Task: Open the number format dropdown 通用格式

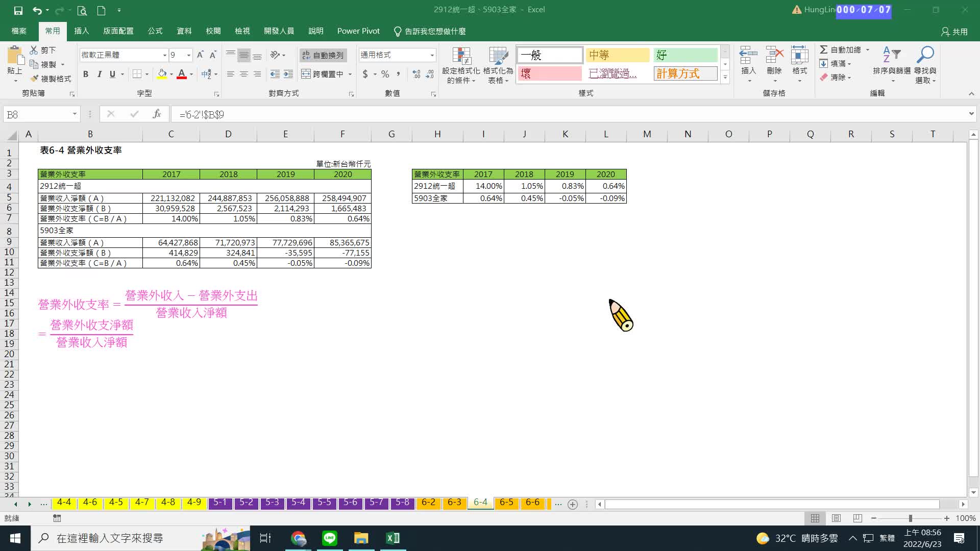Action: pyautogui.click(x=432, y=55)
